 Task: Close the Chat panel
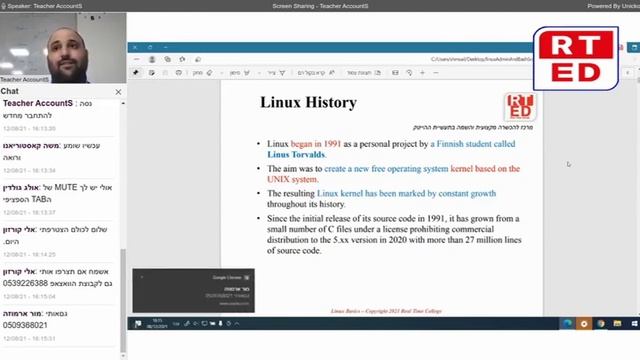[118, 92]
